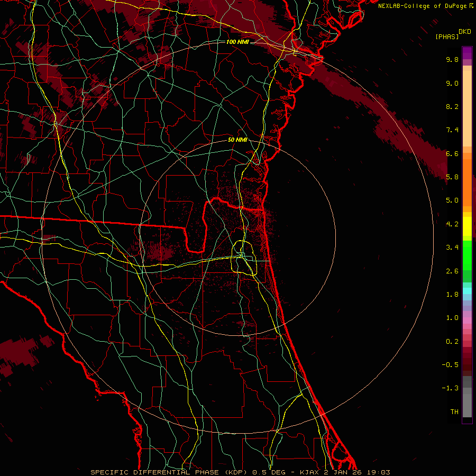This screenshot has height=476, width=476.
Task: Click the 50 NMI range ring label
Action: click(x=237, y=140)
